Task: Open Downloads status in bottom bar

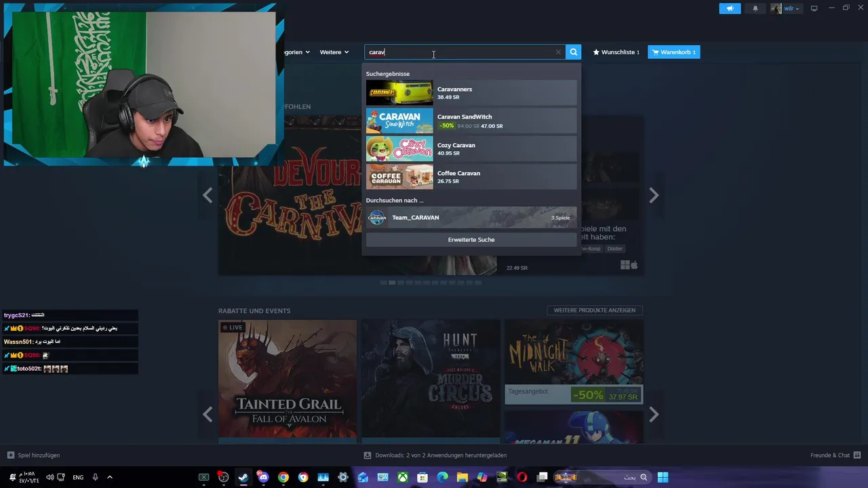Action: [x=435, y=455]
